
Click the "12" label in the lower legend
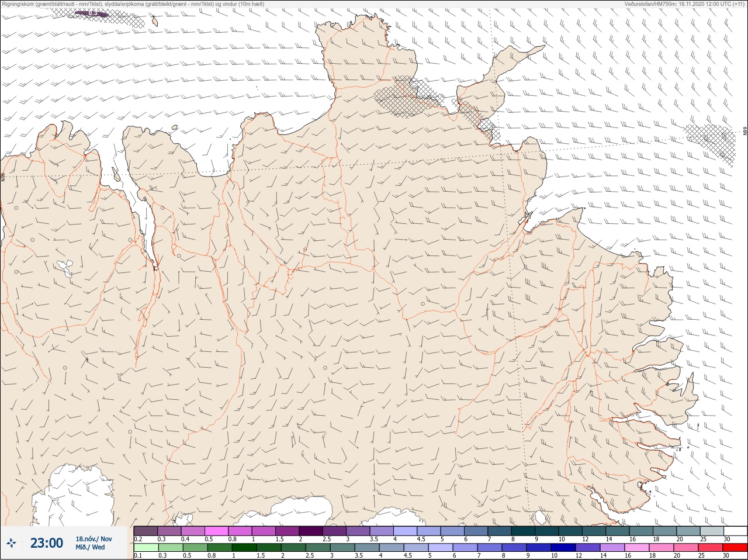tap(579, 555)
